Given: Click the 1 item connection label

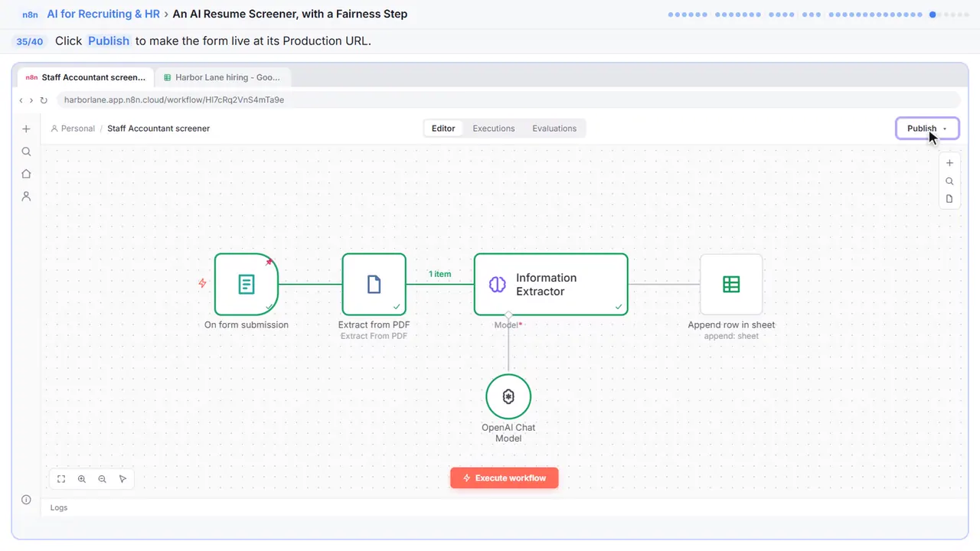Looking at the screenshot, I should (439, 274).
